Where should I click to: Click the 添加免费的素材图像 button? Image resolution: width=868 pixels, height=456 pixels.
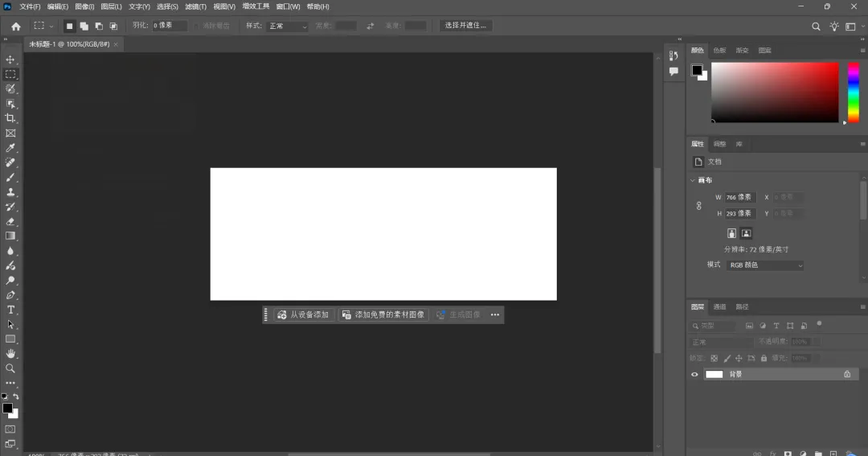[x=383, y=314]
